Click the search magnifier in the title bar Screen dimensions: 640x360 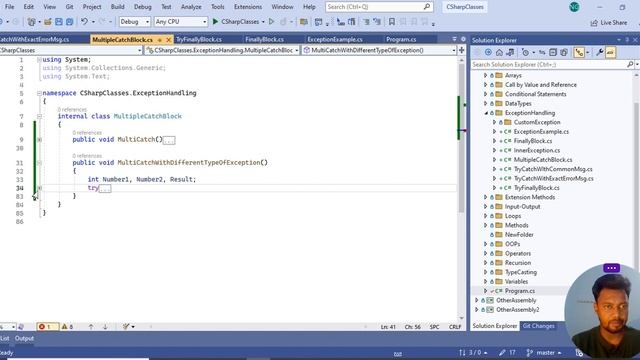[x=427, y=7]
